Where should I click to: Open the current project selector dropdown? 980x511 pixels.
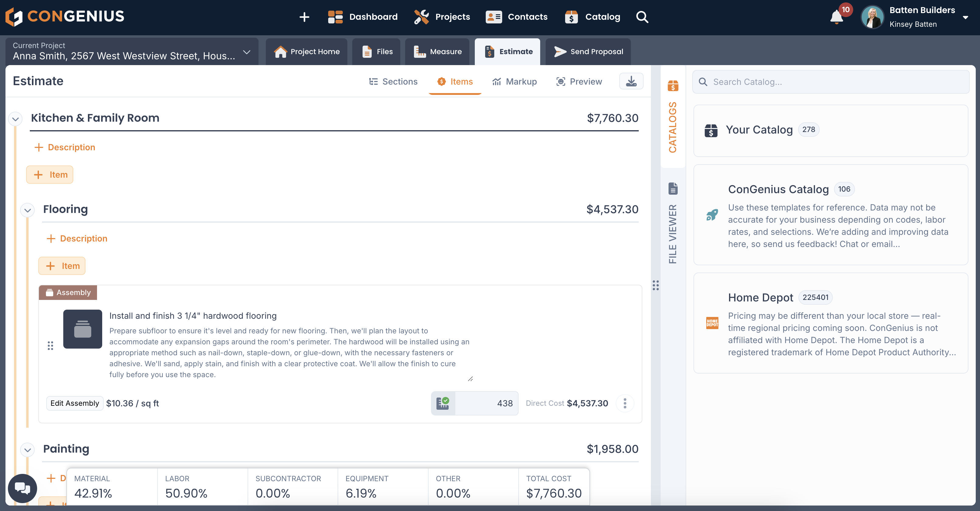[247, 51]
